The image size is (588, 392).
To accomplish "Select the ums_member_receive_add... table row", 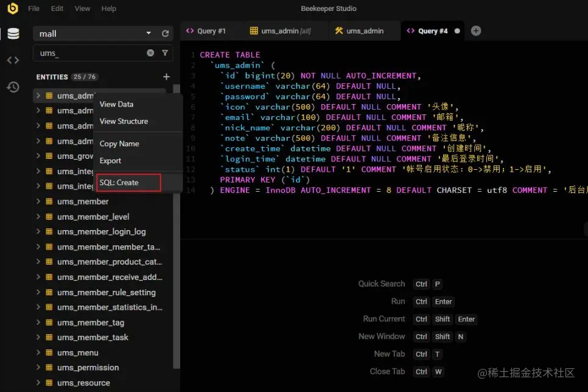I will pyautogui.click(x=100, y=277).
